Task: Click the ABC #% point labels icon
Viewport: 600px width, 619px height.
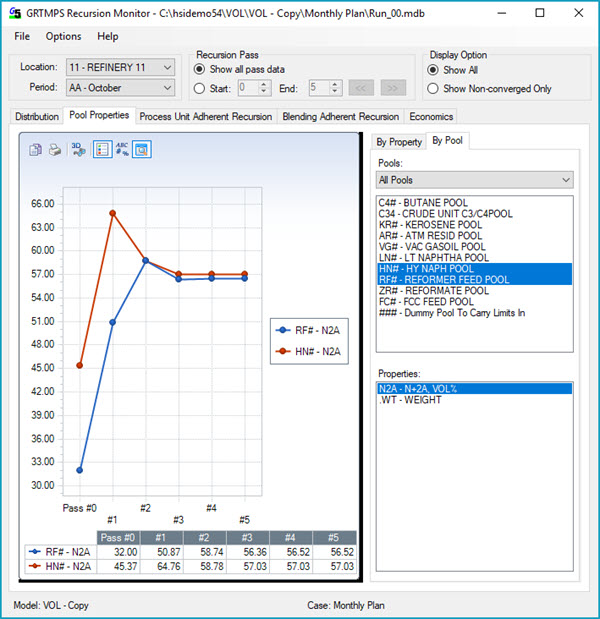Action: [122, 149]
